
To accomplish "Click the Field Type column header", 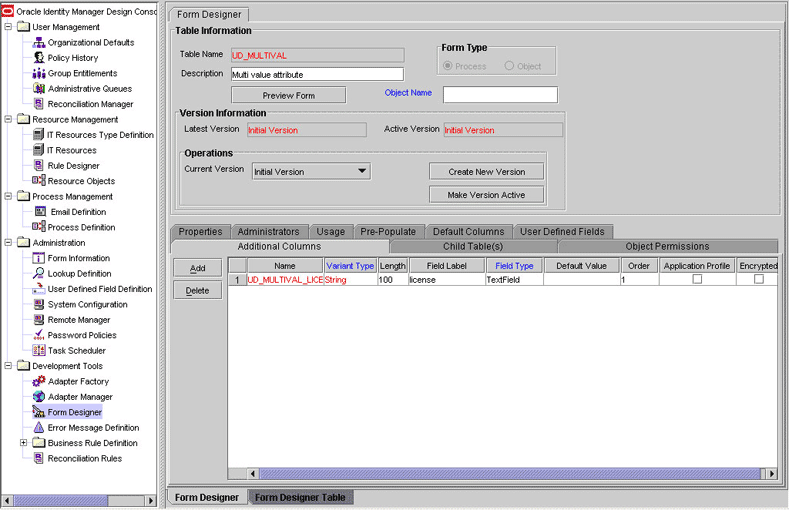I will tap(514, 266).
